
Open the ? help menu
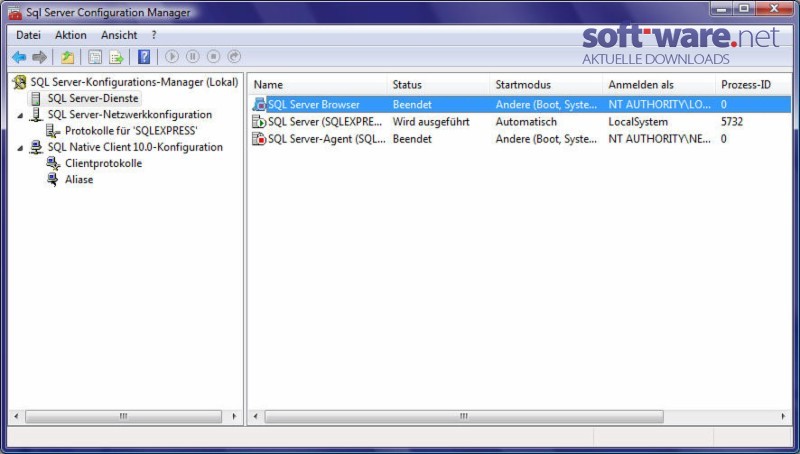[154, 35]
